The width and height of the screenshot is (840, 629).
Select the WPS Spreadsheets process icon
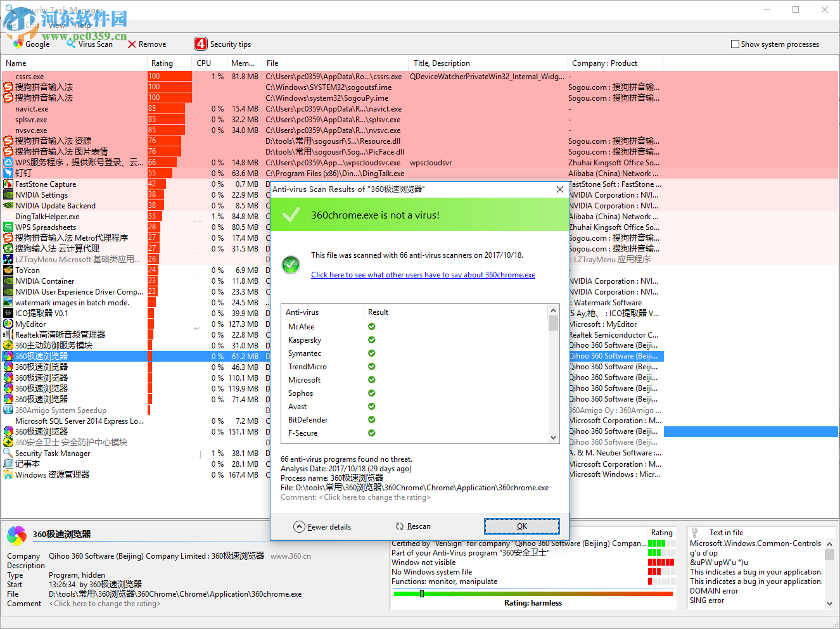click(x=7, y=227)
